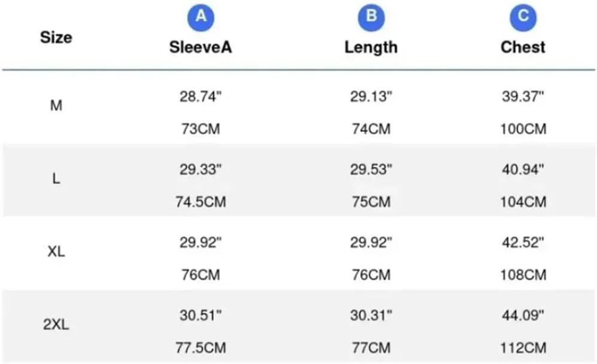The height and width of the screenshot is (364, 597).
Task: Click the SleeveA column heading
Action: [201, 47]
